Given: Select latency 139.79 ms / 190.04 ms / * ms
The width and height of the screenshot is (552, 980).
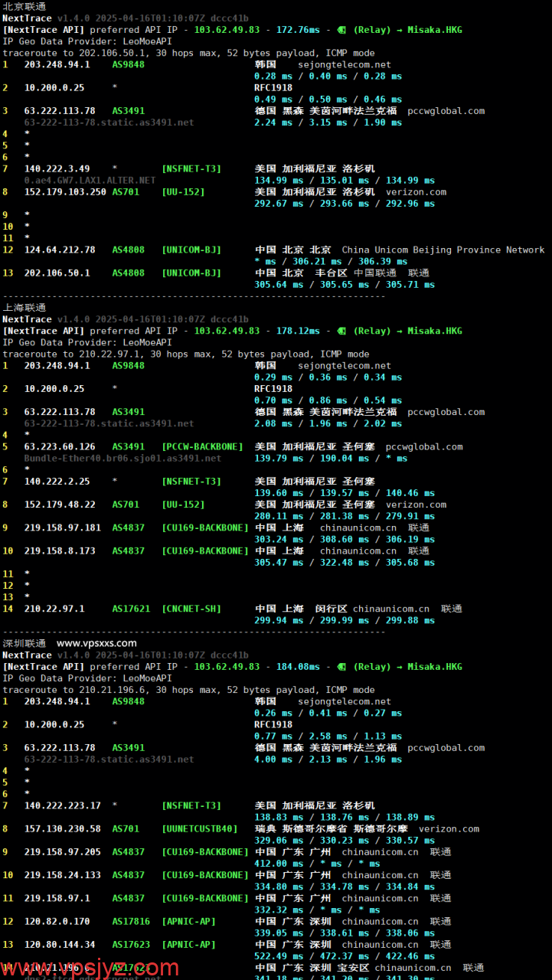Looking at the screenshot, I should click(331, 458).
